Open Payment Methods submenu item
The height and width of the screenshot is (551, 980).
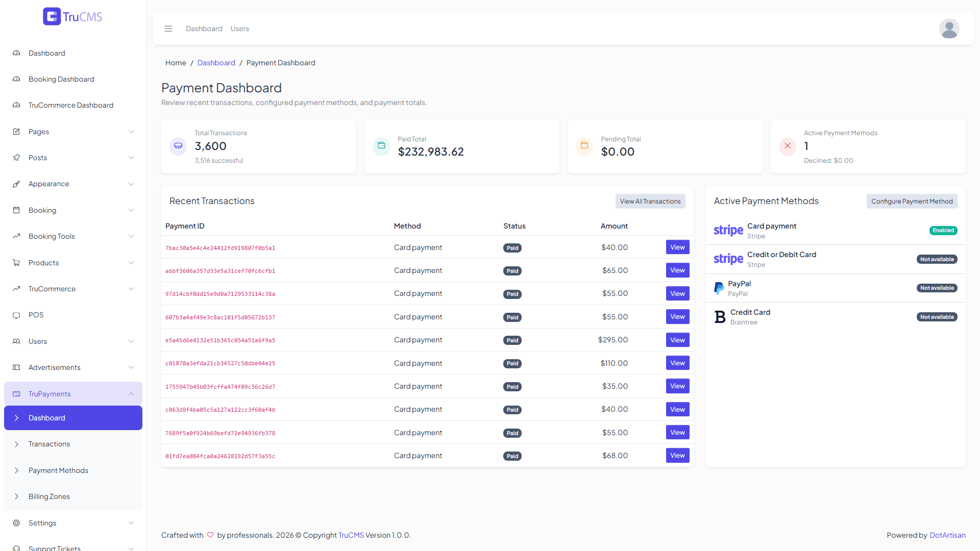coord(73,470)
